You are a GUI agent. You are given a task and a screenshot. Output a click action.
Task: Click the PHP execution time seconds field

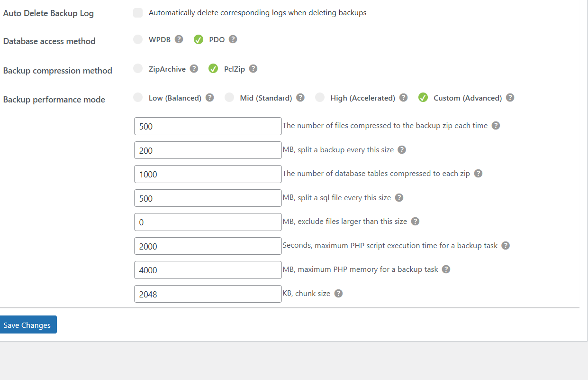coord(208,246)
